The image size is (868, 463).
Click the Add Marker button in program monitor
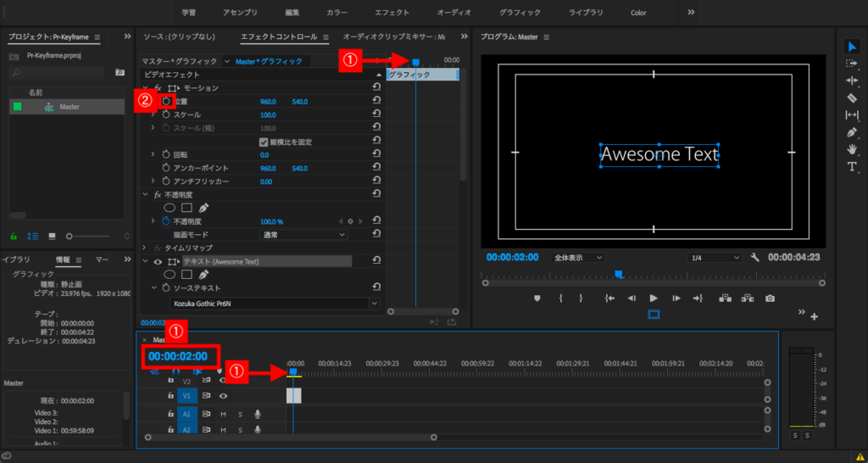pyautogui.click(x=537, y=298)
